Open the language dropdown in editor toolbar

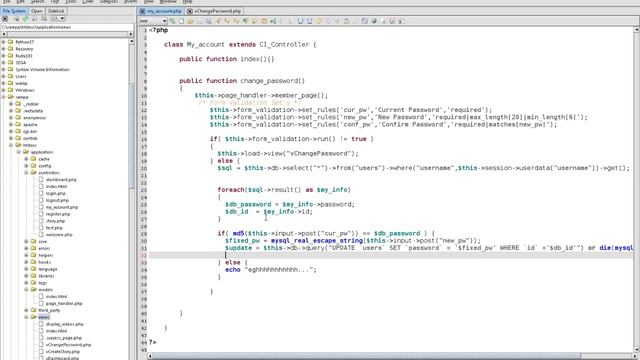tap(153, 21)
